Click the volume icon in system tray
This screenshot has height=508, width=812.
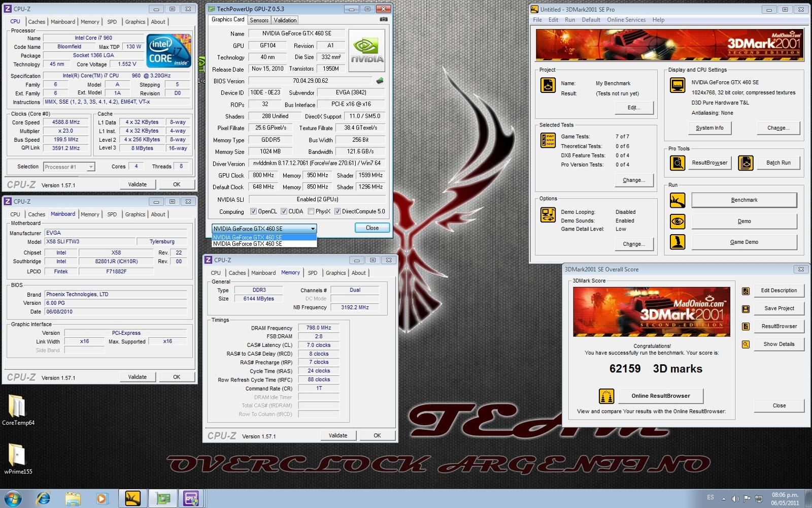pos(735,498)
